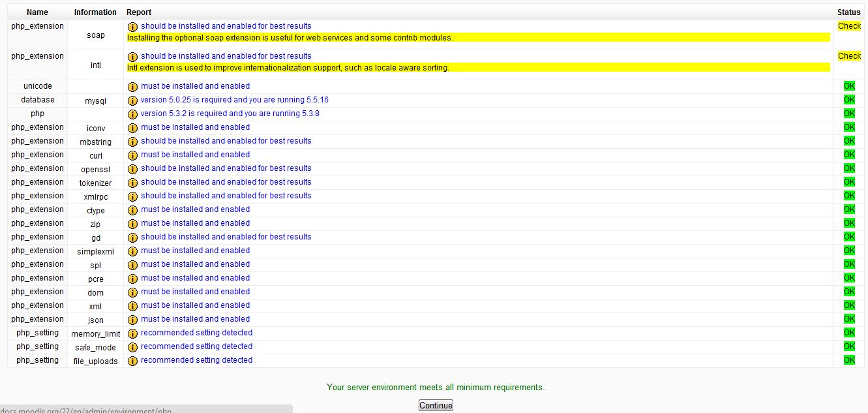Screen dimensions: 868x413
Task: Click the Continue button
Action: coord(436,405)
